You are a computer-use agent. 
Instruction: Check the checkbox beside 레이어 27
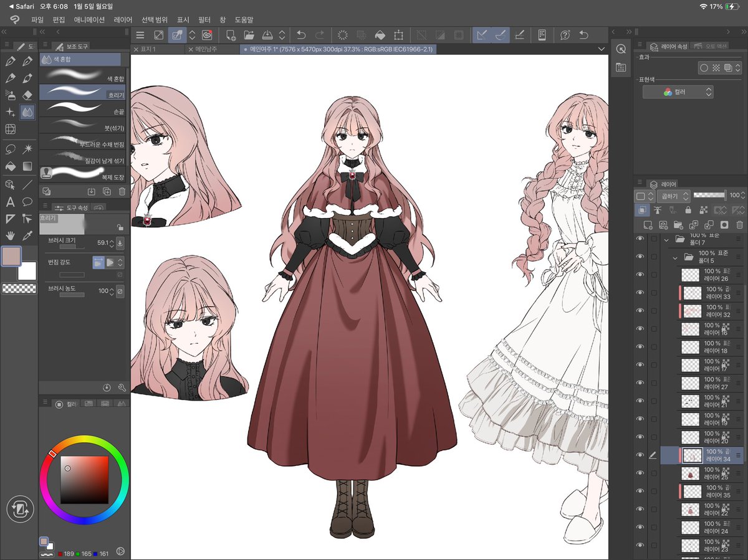[x=653, y=383]
